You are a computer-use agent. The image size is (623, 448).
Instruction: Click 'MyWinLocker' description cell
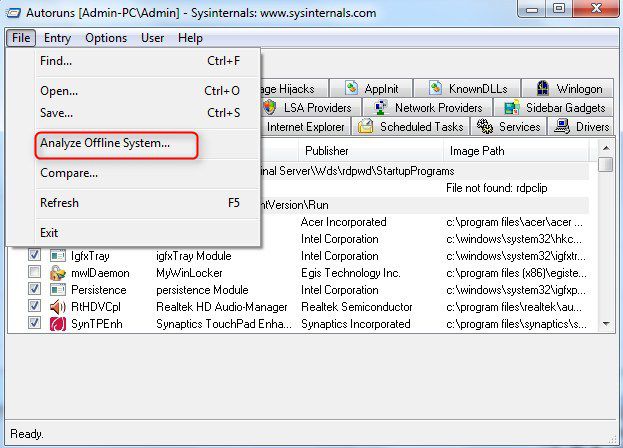point(189,273)
